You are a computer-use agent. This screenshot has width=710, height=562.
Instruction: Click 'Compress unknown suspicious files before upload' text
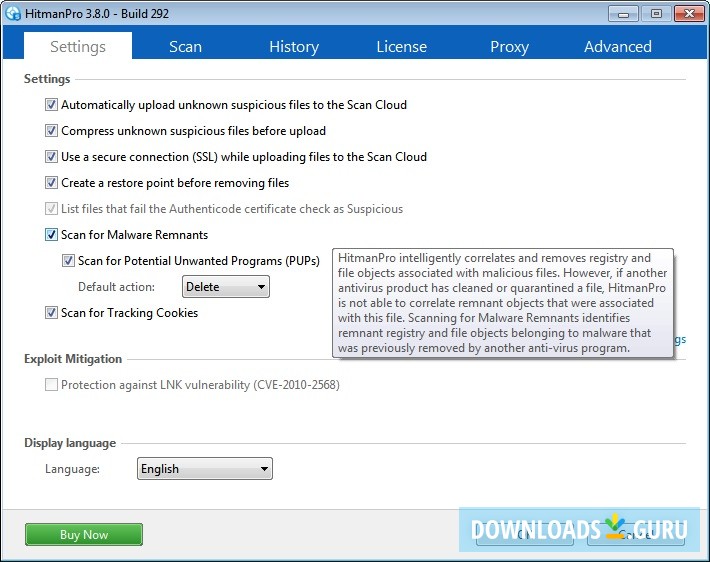click(x=193, y=130)
